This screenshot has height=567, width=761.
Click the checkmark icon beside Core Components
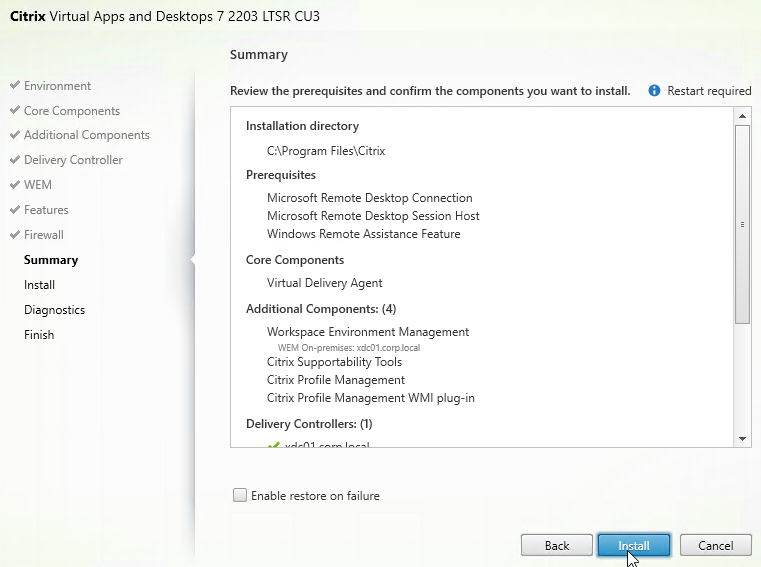15,110
